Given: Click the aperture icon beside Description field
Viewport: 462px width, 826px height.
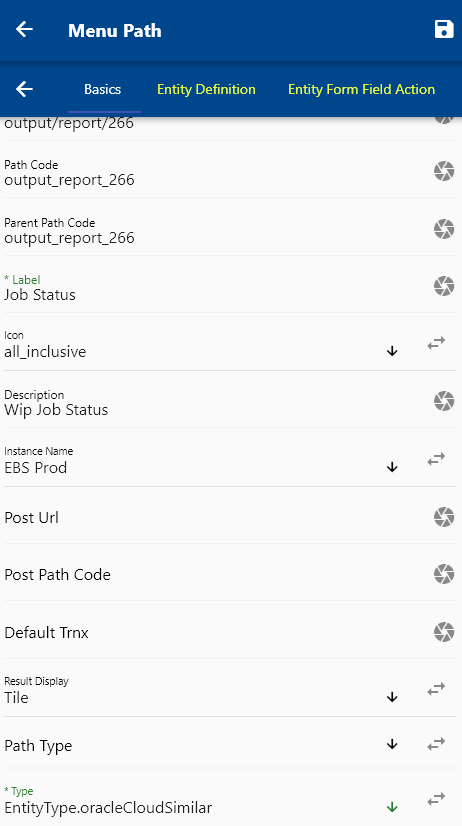Looking at the screenshot, I should click(444, 401).
